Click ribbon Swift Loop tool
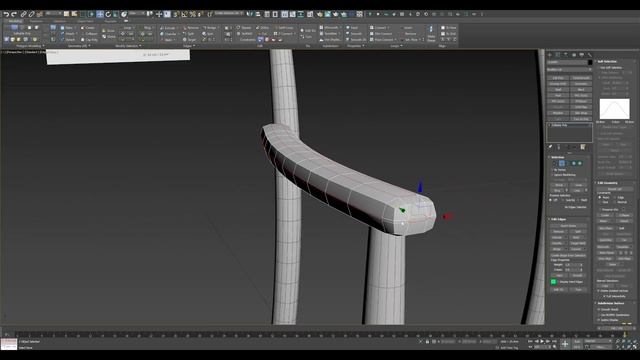 284,28
